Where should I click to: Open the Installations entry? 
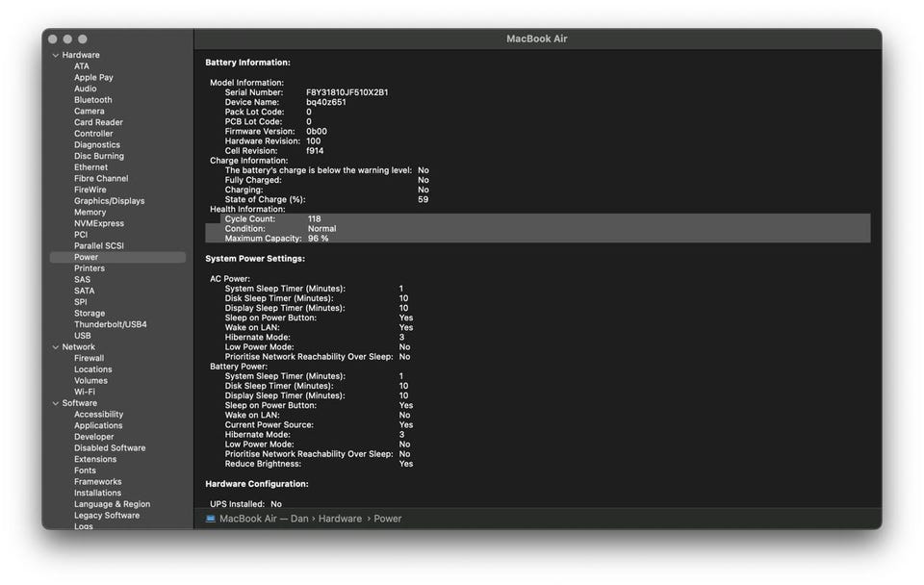tap(98, 493)
